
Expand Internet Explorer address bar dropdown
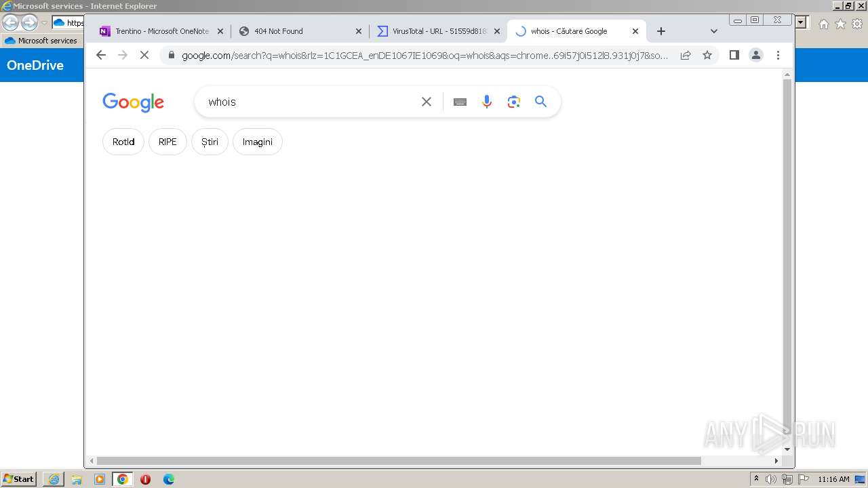point(801,22)
